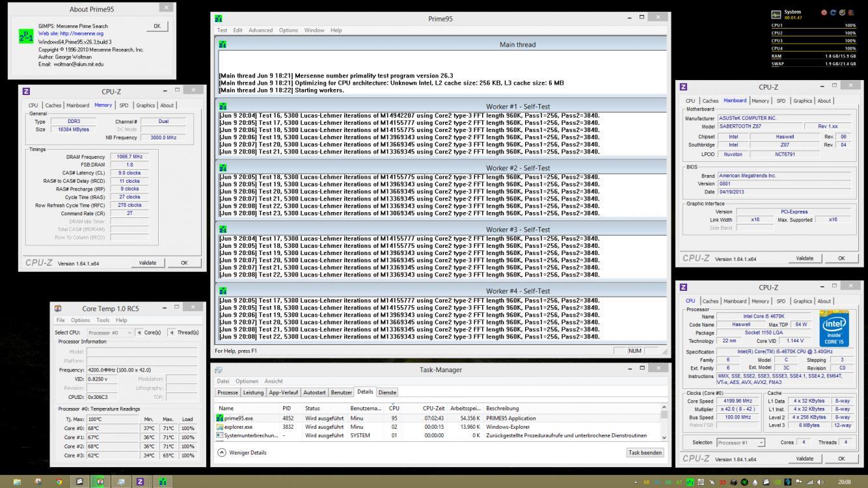Click the Task-Manager vertical scrollbar down arrow
The width and height of the screenshot is (868, 488).
point(664,437)
